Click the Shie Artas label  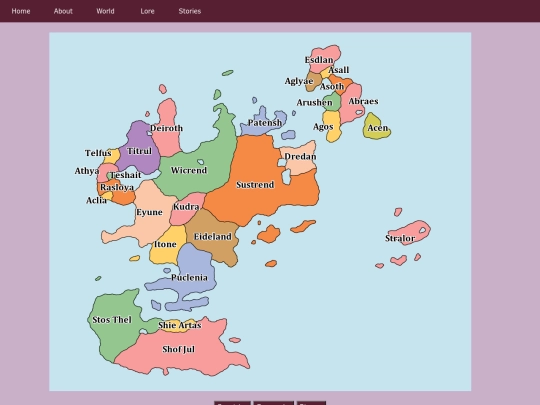180,325
